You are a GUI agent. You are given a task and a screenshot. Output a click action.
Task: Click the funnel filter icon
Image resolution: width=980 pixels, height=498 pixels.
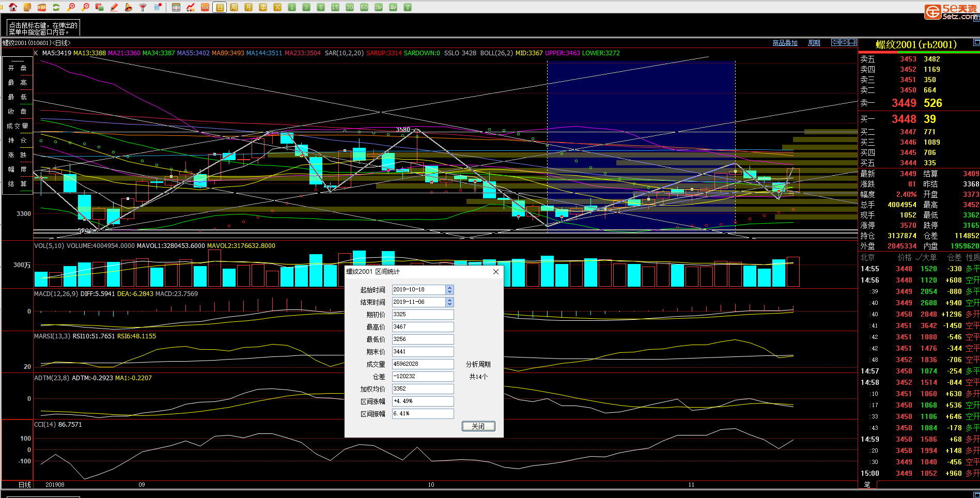tap(143, 7)
